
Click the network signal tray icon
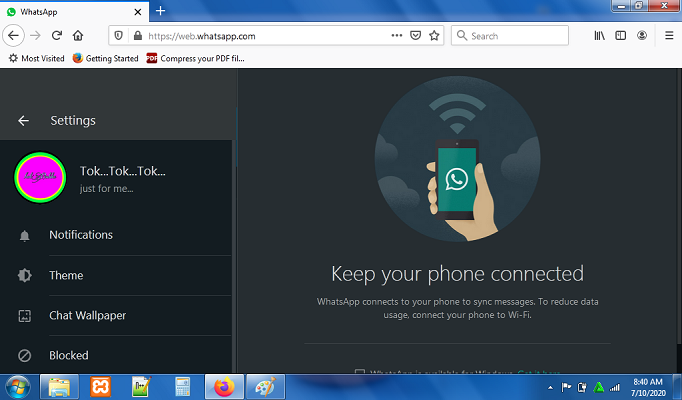point(615,387)
